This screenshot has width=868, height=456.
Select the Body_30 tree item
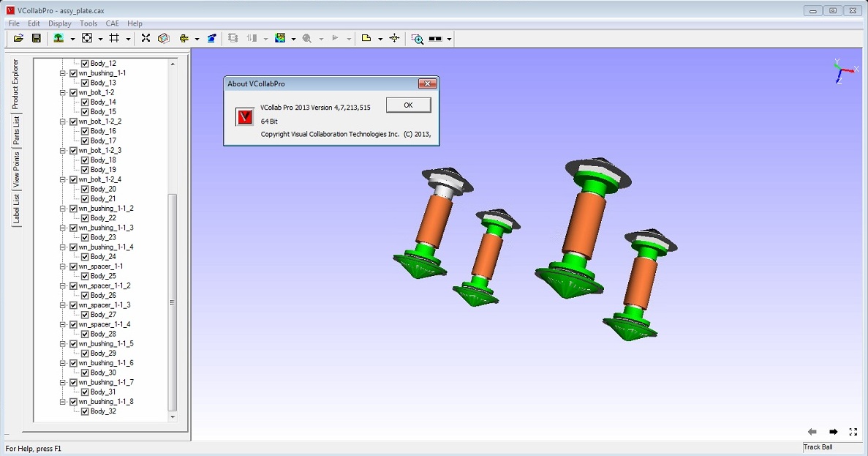point(103,373)
